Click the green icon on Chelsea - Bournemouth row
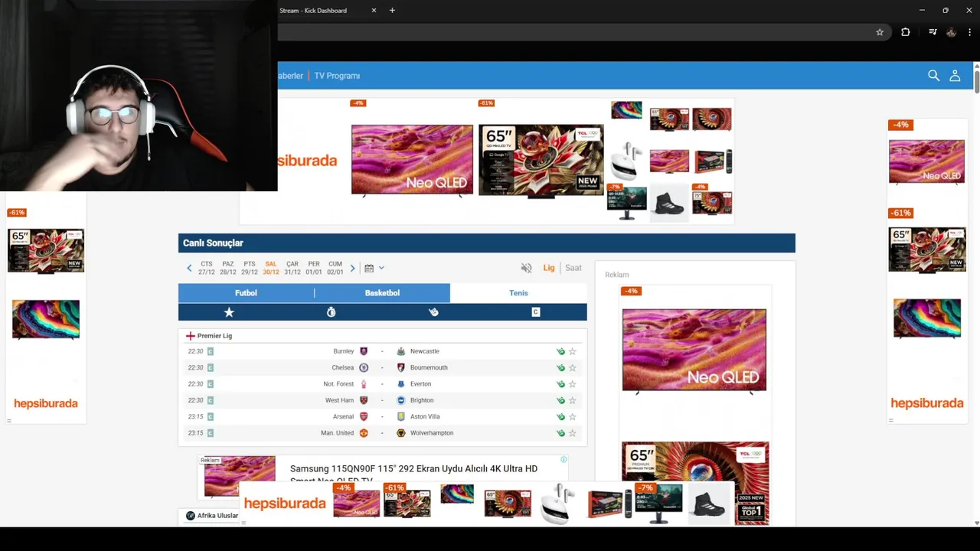Screen dimensions: 980x551 [x=560, y=368]
